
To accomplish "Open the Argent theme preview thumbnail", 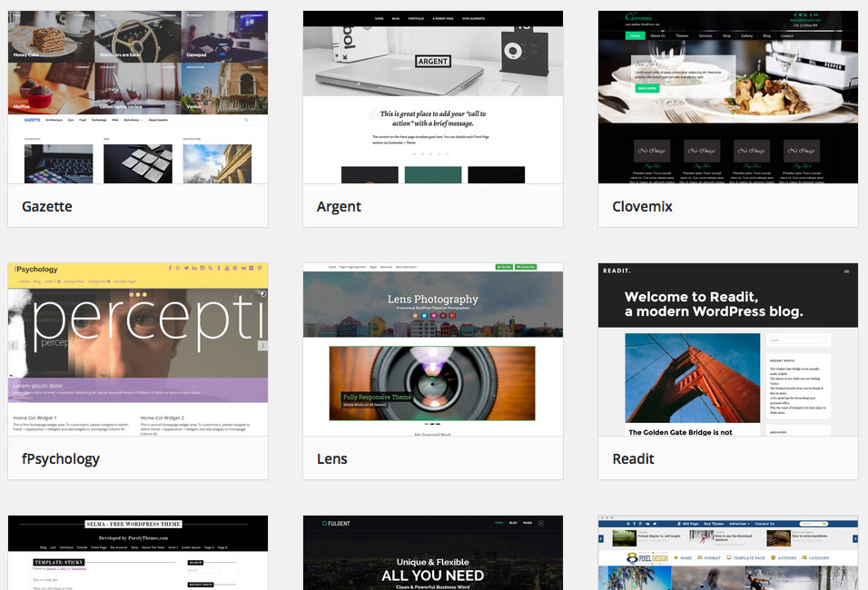I will [433, 97].
